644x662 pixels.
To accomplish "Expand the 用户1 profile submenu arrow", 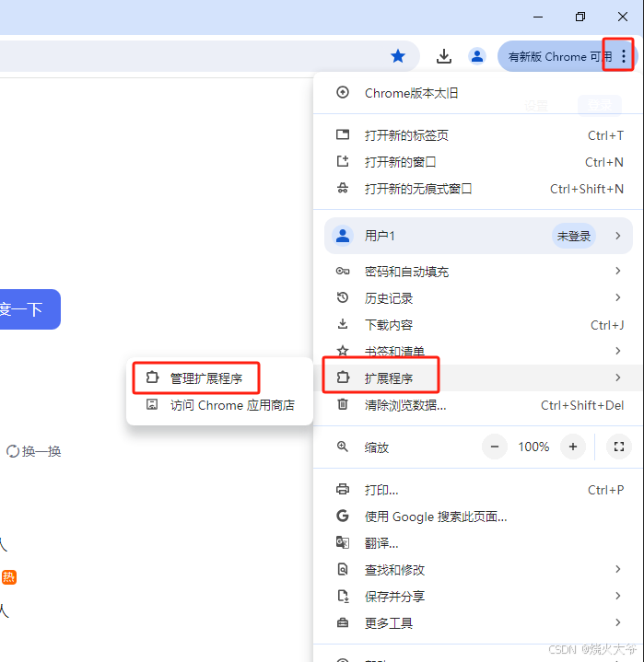I will (618, 236).
